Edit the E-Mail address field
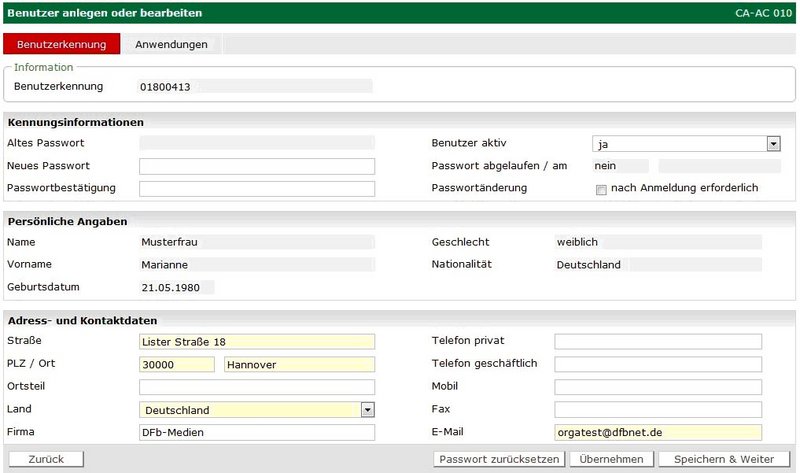Screen dimensions: 800x473 point(658,433)
